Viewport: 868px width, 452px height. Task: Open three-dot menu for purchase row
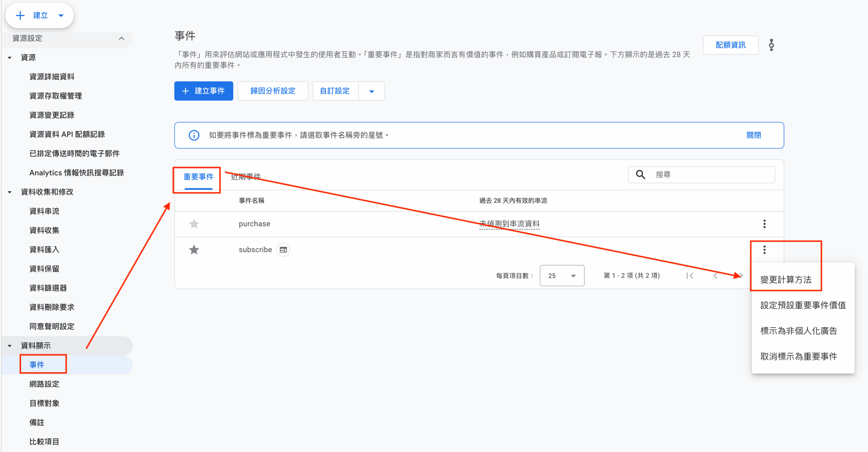tap(764, 224)
